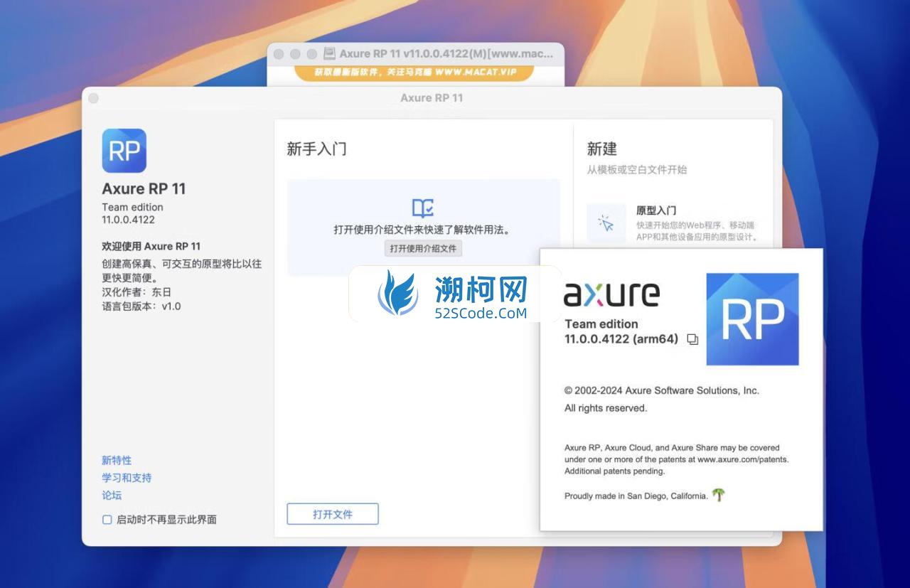Click the palm tree emoji in the About panel
The height and width of the screenshot is (588, 910).
[x=719, y=495]
